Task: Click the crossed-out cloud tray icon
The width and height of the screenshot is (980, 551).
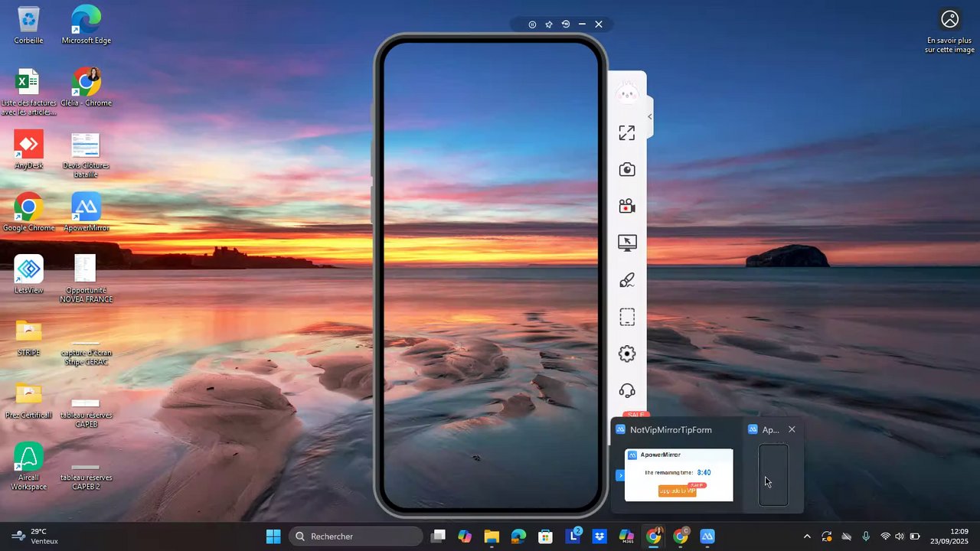Action: tap(846, 536)
